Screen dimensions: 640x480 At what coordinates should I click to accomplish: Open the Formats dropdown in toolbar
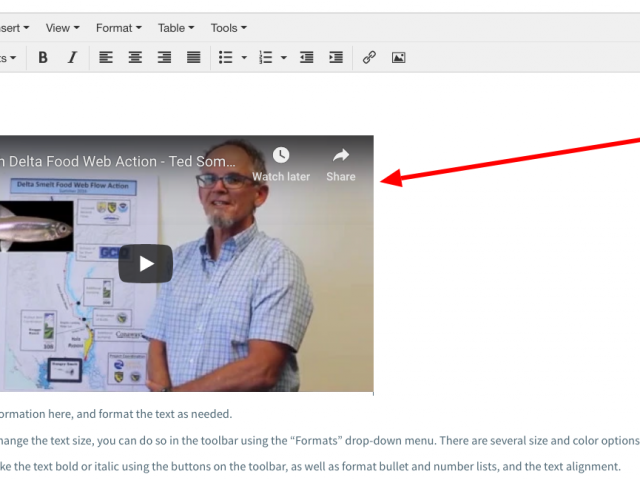click(8, 58)
